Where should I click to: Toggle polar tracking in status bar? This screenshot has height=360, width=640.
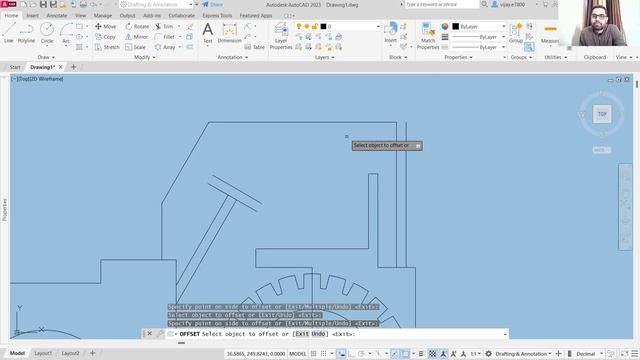[361, 353]
